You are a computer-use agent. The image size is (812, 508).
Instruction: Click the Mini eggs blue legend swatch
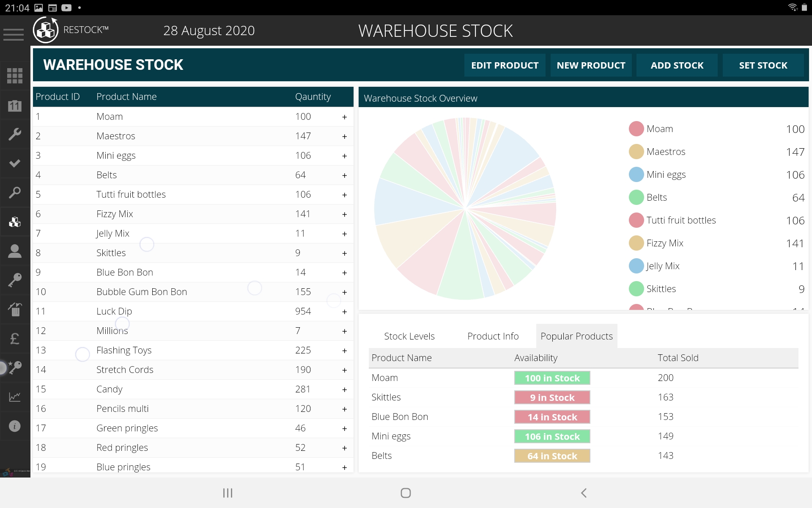click(x=636, y=174)
